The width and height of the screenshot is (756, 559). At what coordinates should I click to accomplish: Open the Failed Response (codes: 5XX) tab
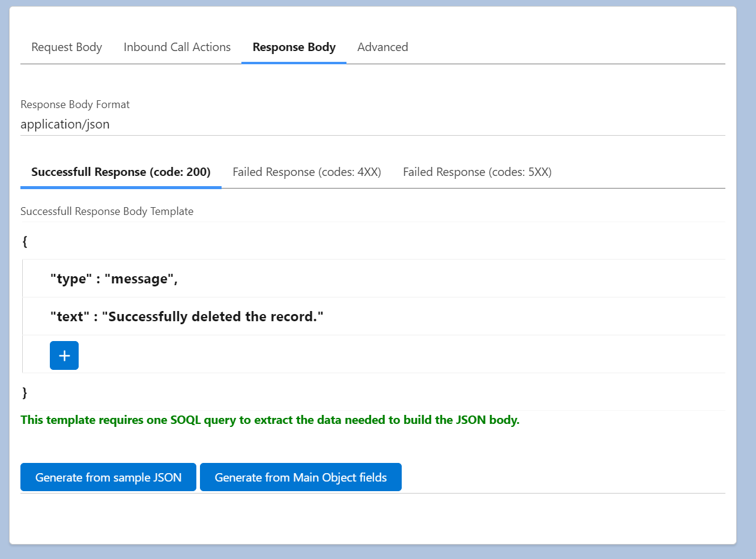(477, 172)
